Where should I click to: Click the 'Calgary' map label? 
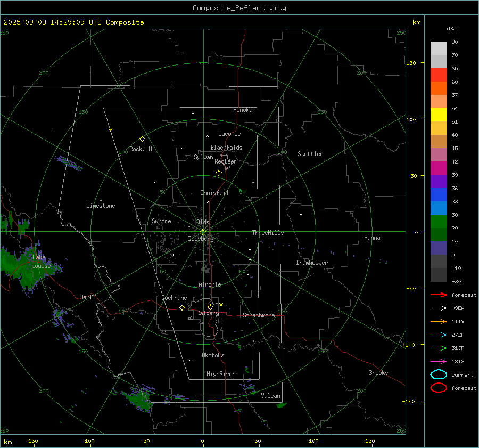click(x=208, y=313)
